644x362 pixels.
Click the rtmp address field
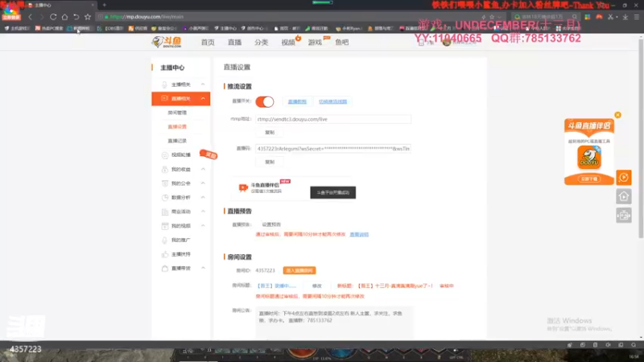point(333,119)
